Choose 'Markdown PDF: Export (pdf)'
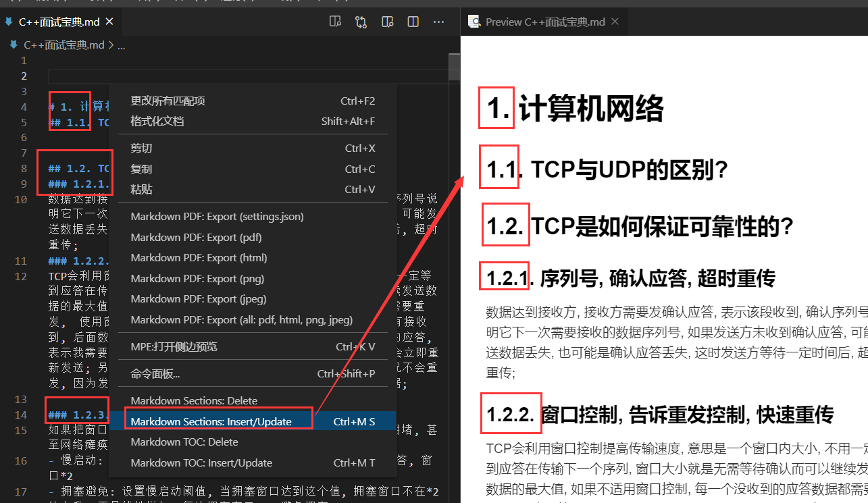Screen dimensions: 868x503 (203, 237)
